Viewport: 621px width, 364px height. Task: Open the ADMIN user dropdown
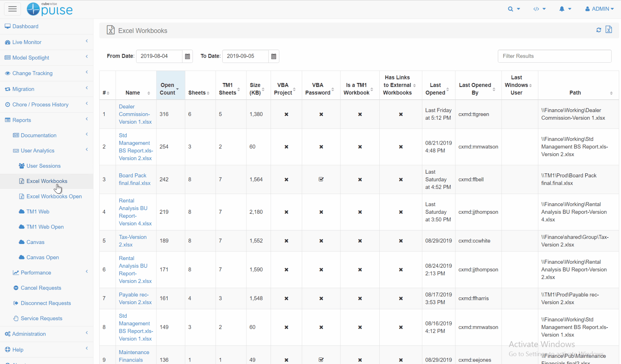599,9
